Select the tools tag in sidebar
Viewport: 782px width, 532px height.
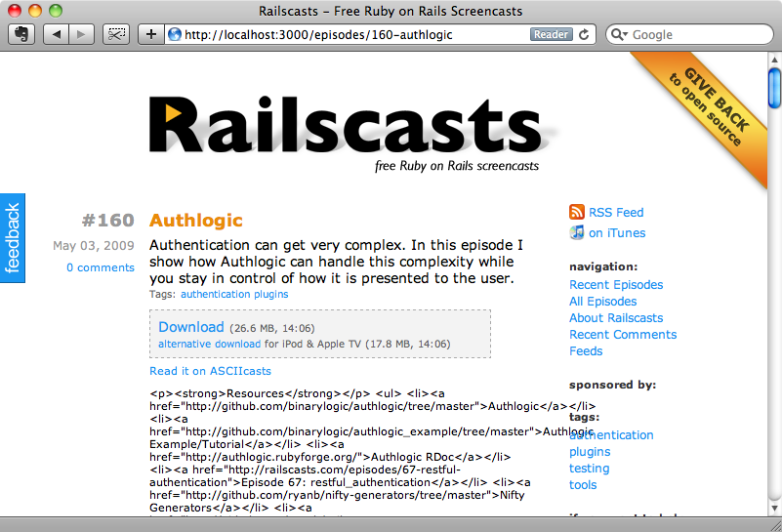pyautogui.click(x=583, y=484)
